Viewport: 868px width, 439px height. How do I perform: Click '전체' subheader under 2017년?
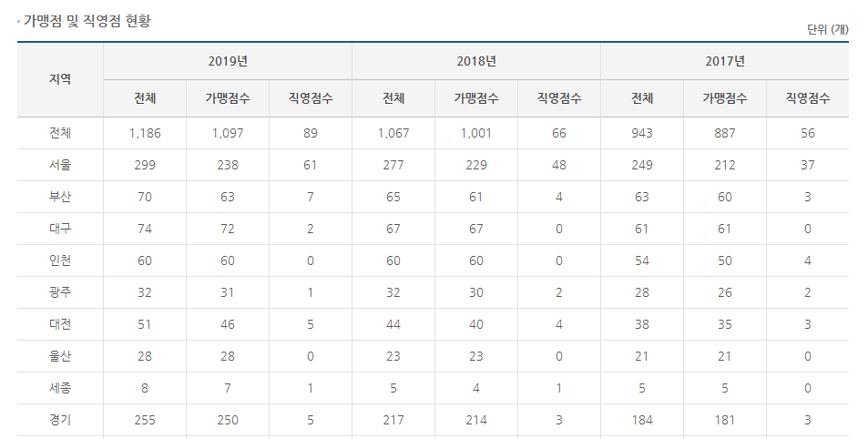point(642,98)
